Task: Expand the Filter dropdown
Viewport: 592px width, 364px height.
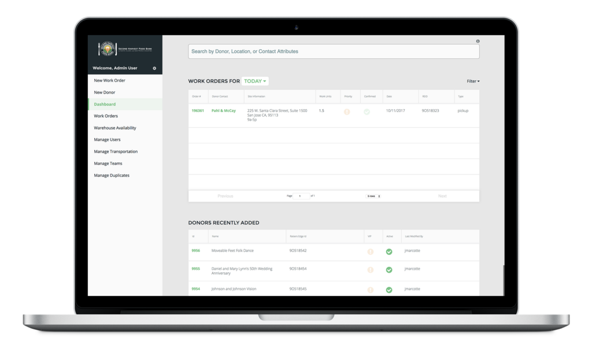Action: (x=473, y=81)
